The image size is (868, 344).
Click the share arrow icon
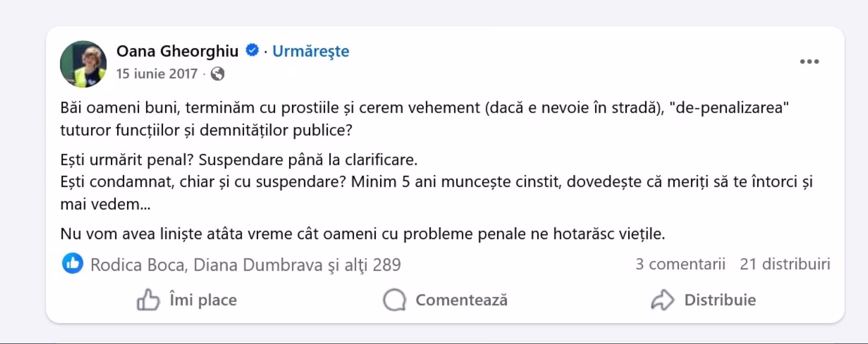(x=662, y=300)
